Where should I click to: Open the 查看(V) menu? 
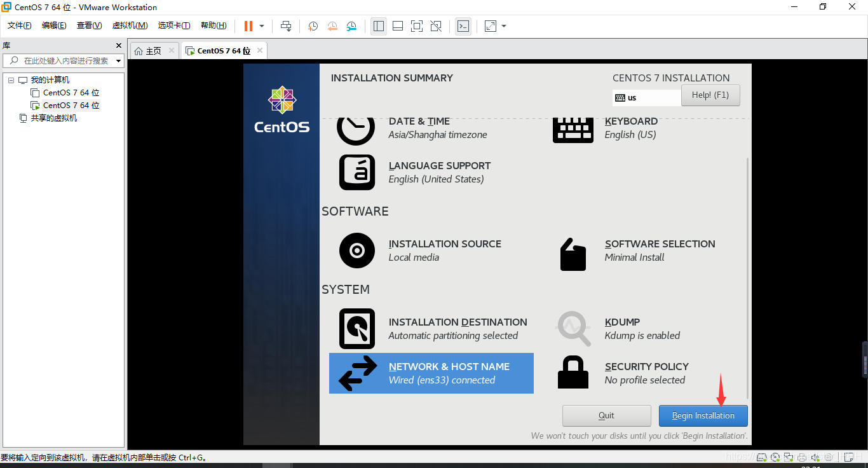pos(89,25)
